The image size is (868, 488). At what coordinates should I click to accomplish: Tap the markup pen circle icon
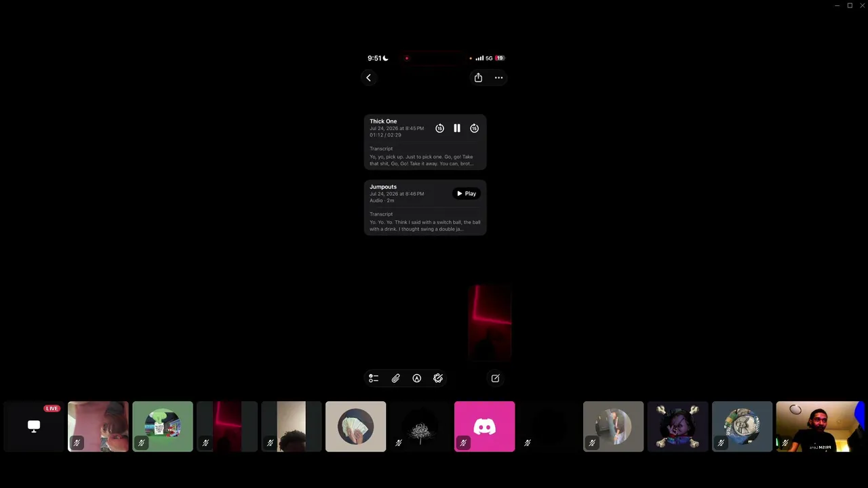(417, 378)
